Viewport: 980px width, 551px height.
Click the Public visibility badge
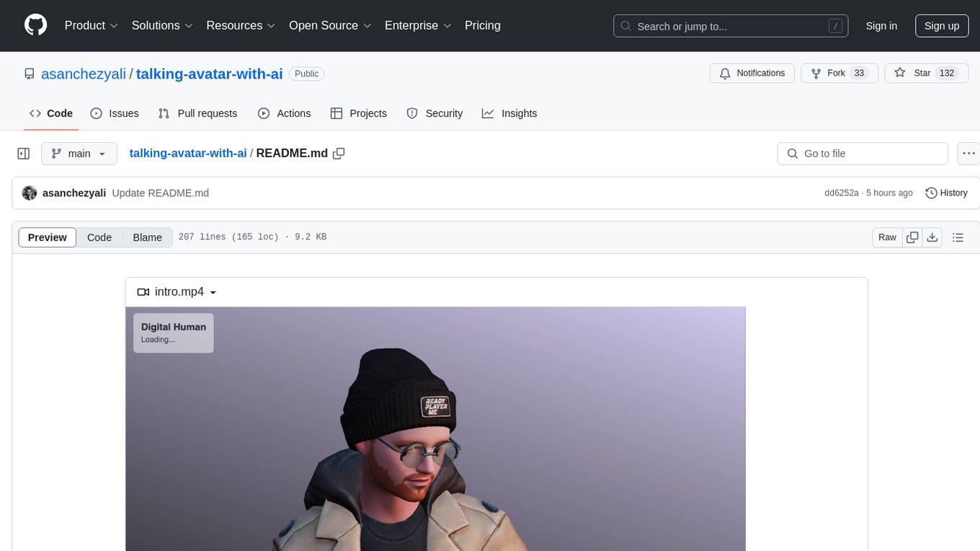tap(306, 74)
